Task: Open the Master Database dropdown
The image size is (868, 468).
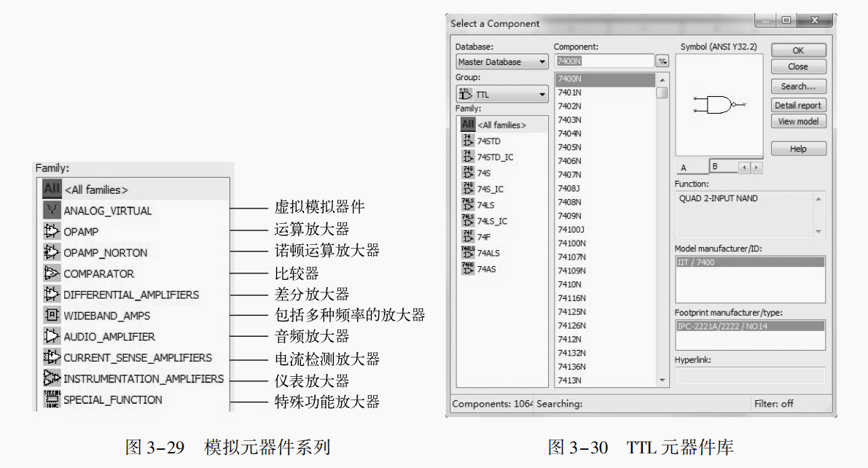Action: pos(501,62)
